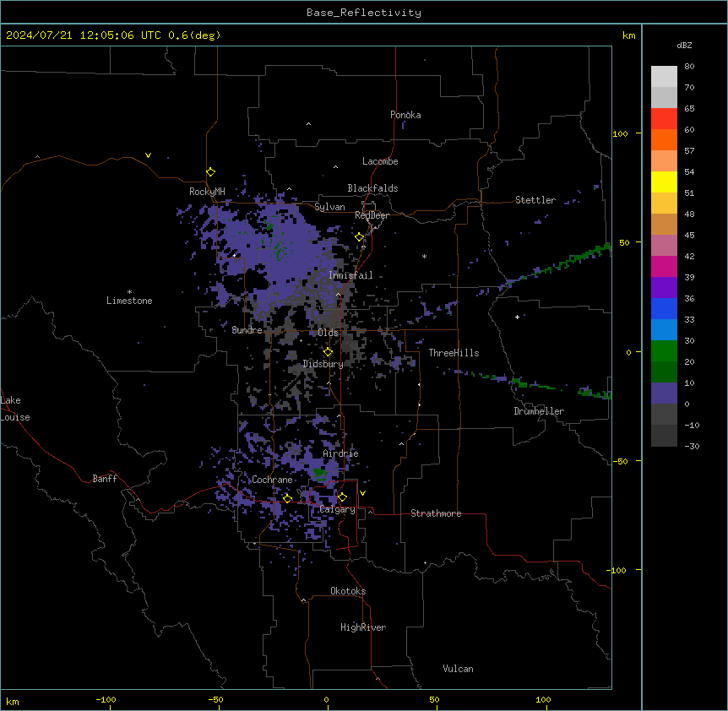Viewport: 728px width, 711px height.
Task: Click the Sylvan label on the map
Action: [x=329, y=207]
